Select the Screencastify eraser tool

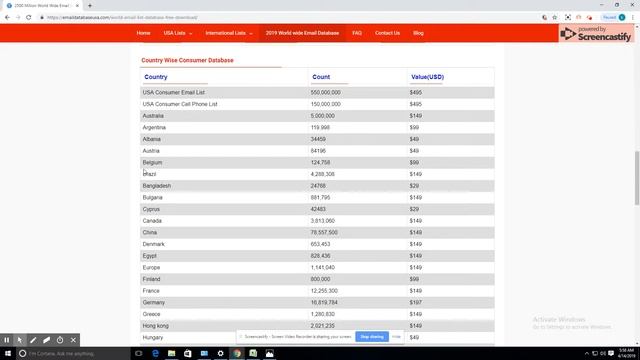tap(47, 340)
